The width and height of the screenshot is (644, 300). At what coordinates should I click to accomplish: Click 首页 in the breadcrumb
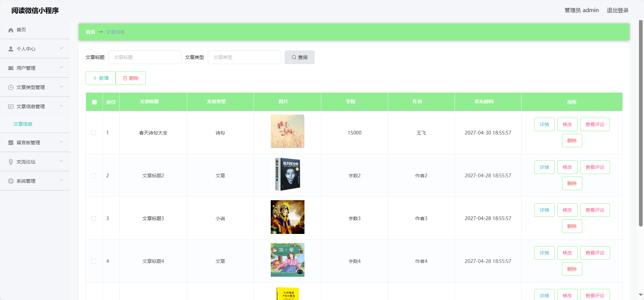pyautogui.click(x=90, y=32)
